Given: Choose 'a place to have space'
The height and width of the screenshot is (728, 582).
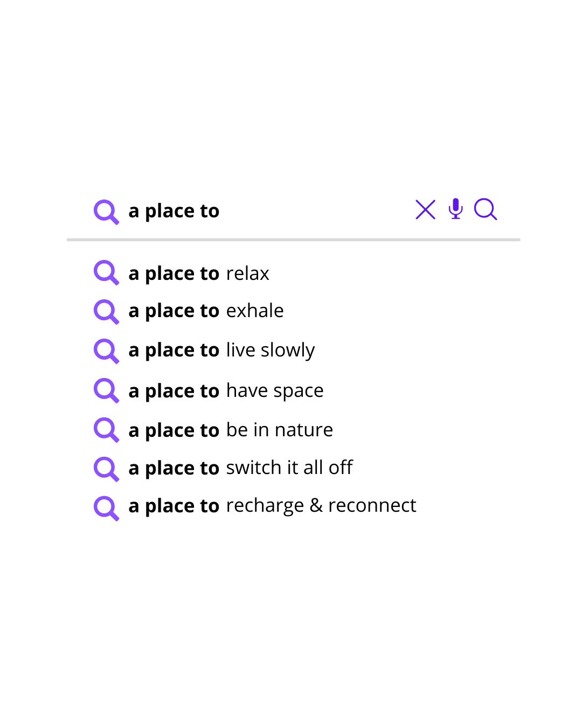Looking at the screenshot, I should pos(226,391).
